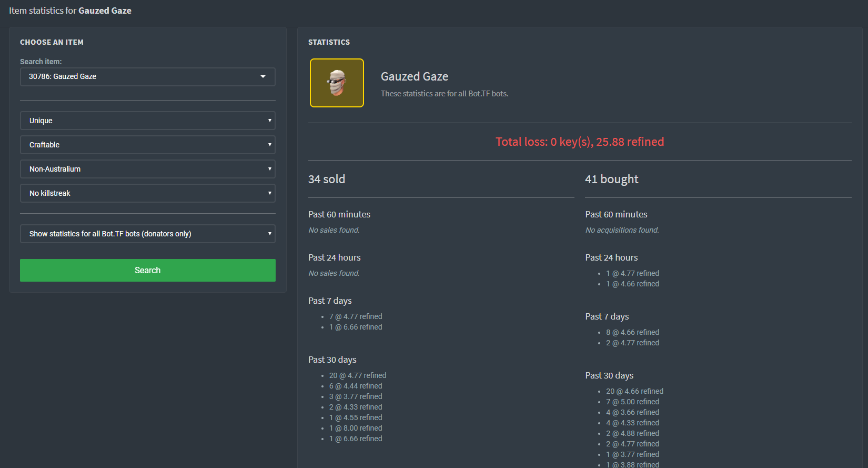868x468 pixels.
Task: Click the These statistics are for all Bot.TF bots note
Action: [x=445, y=94]
